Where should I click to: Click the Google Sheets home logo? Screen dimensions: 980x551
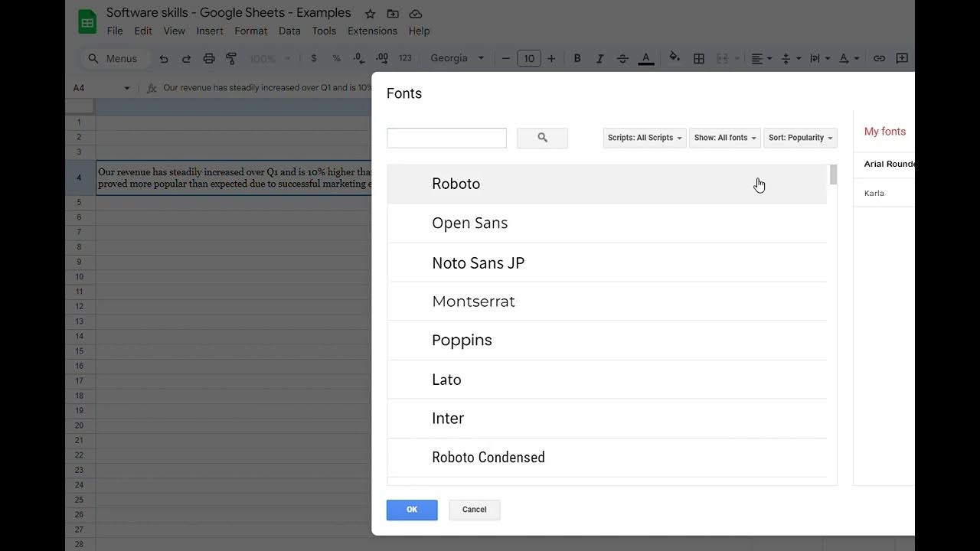(x=87, y=21)
